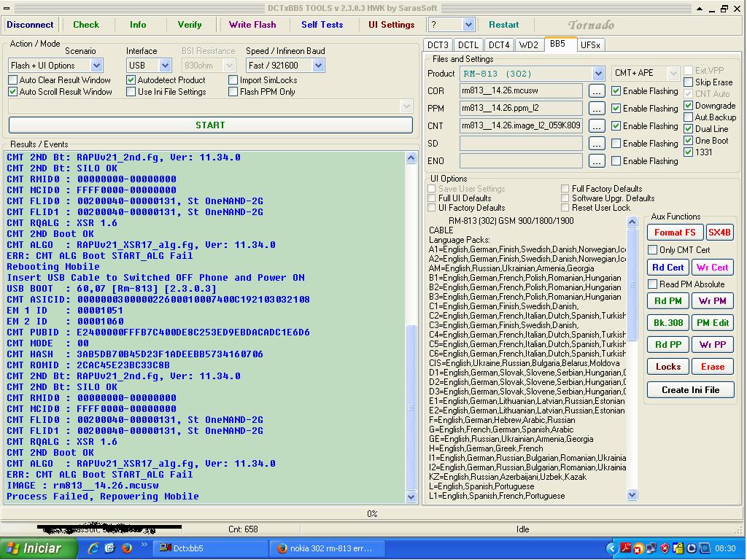Toggle Enable Flashing for SD file

coord(616,144)
